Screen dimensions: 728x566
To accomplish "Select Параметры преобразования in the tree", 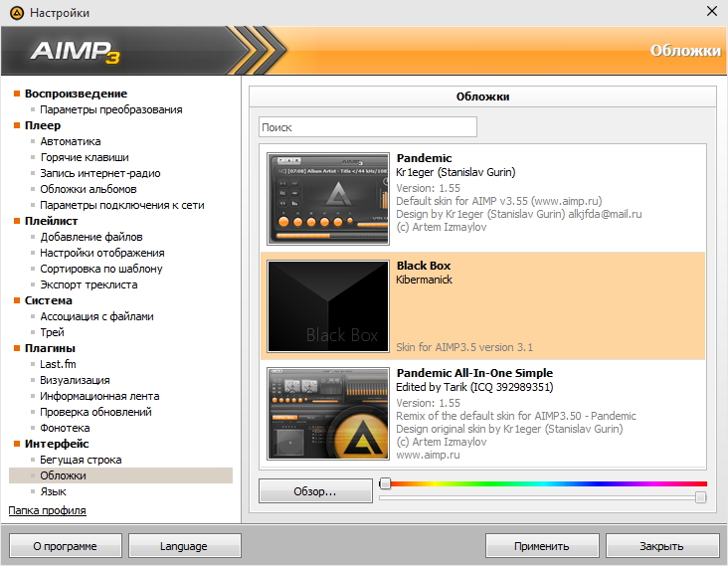I will (111, 109).
